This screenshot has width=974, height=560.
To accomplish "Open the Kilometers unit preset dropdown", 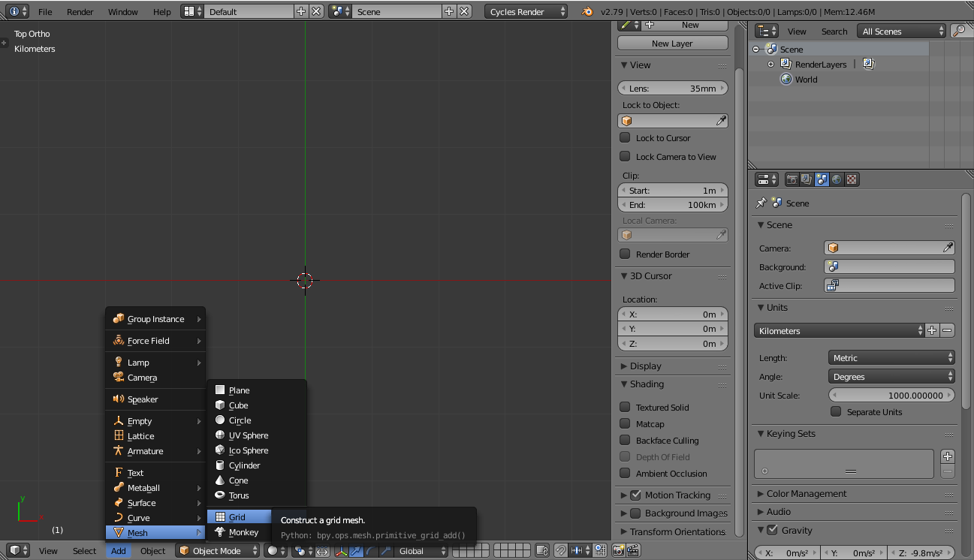I will (x=840, y=330).
